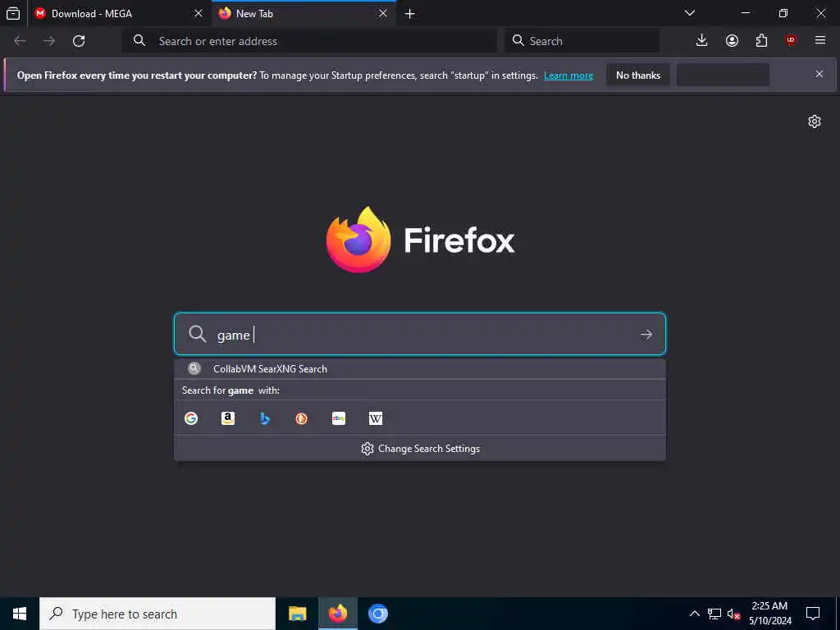Dismiss the startup notification bar

click(x=819, y=74)
